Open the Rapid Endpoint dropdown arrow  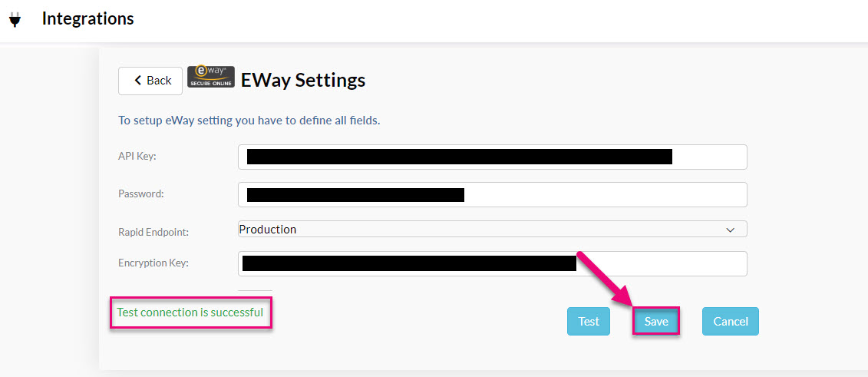730,229
